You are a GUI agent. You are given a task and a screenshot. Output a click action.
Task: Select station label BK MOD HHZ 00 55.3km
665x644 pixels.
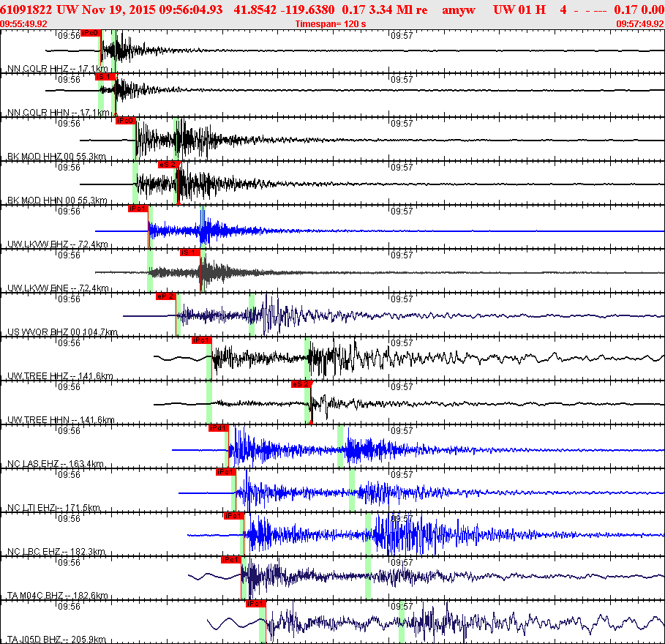coord(56,157)
